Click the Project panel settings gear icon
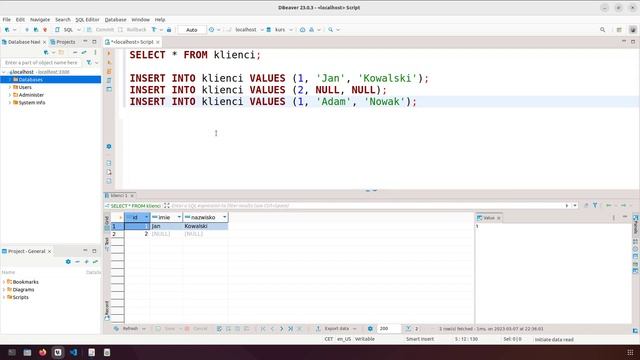 pos(68,262)
